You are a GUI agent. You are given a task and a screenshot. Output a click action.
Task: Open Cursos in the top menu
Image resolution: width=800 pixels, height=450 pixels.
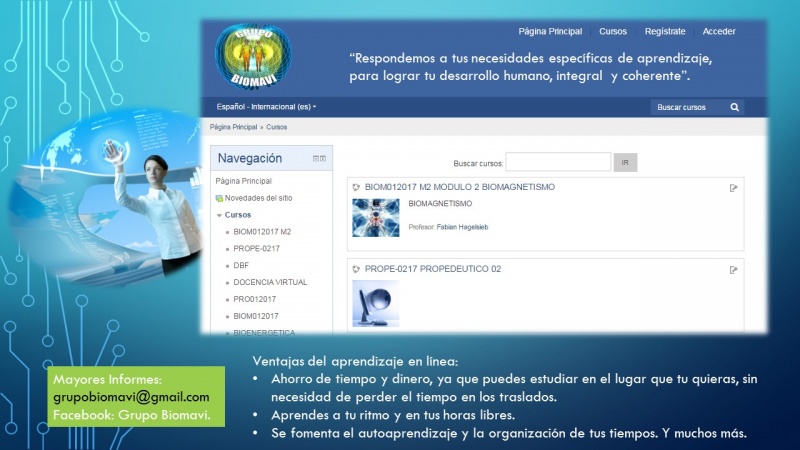tap(613, 32)
